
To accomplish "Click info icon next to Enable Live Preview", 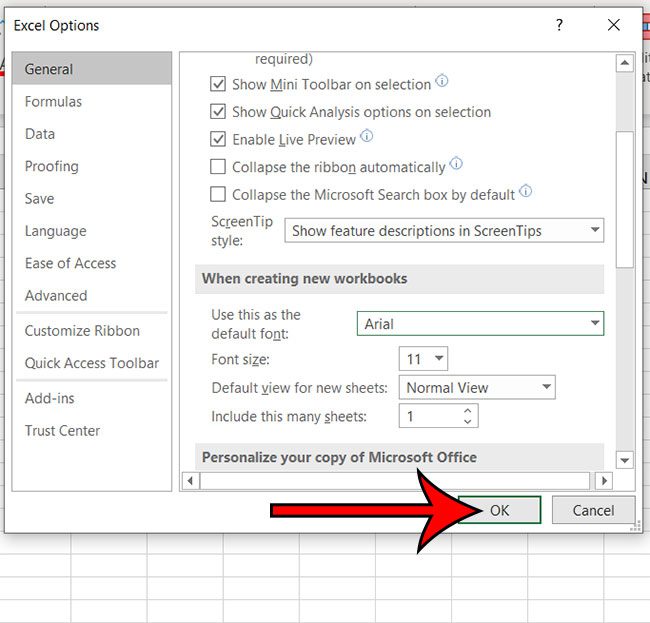I will [x=366, y=137].
